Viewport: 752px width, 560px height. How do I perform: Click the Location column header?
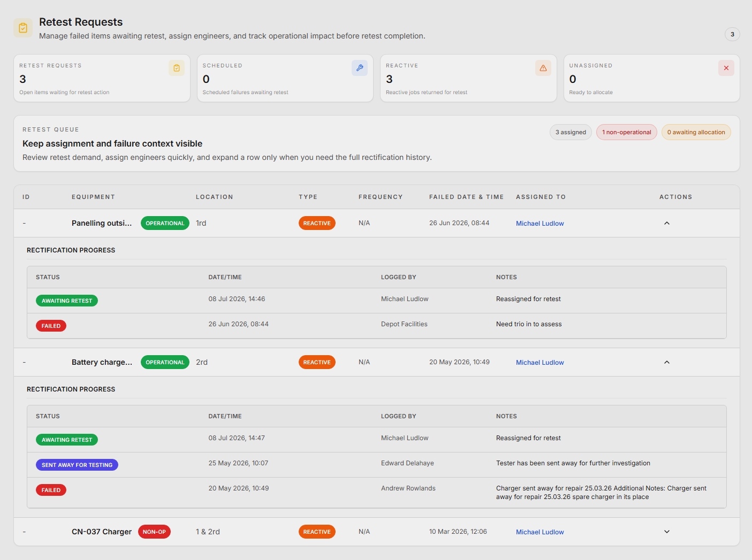click(214, 197)
